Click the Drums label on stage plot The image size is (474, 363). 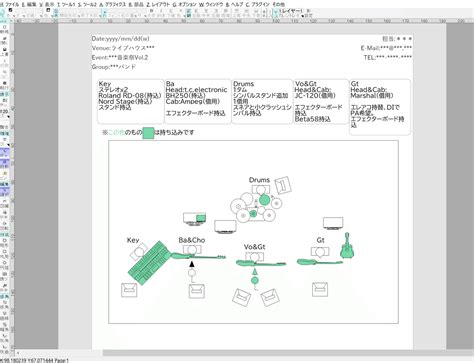[259, 180]
